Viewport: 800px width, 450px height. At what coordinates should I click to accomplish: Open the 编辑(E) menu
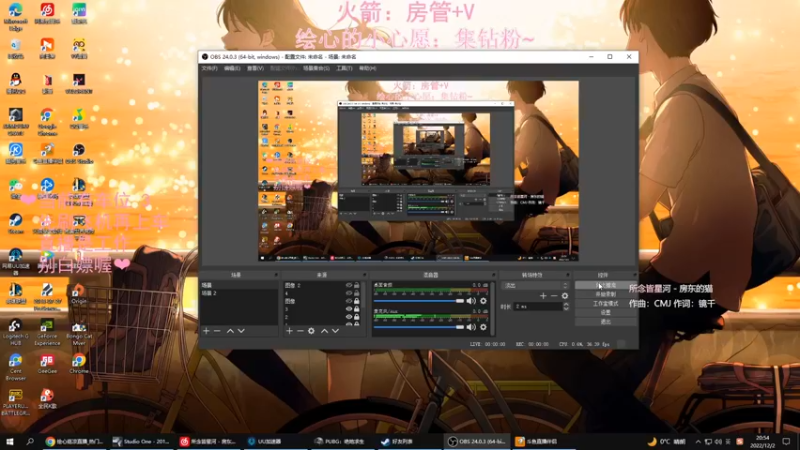pyautogui.click(x=232, y=68)
